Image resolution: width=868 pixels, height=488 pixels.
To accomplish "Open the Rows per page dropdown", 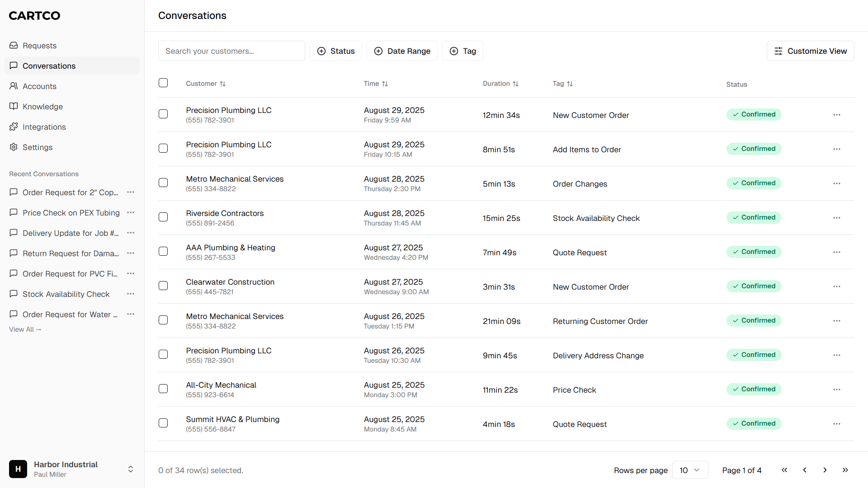I will point(690,470).
